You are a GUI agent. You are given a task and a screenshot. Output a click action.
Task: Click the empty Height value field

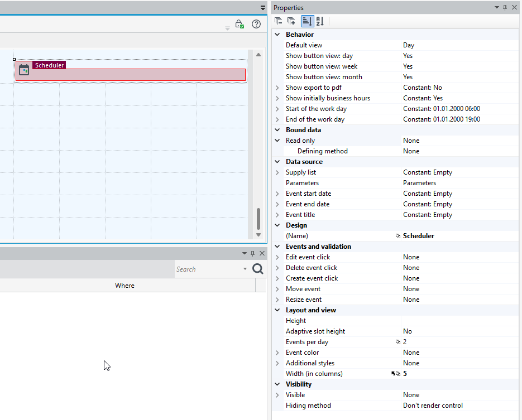[460, 321]
